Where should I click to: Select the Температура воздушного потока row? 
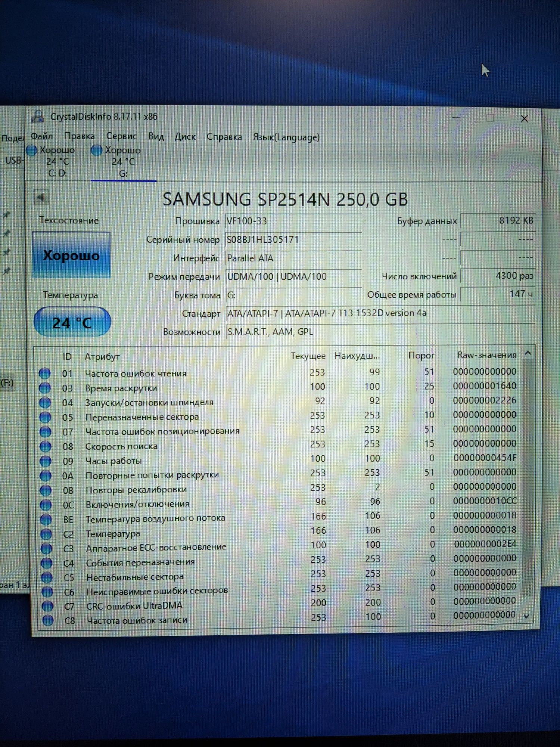coord(279,518)
